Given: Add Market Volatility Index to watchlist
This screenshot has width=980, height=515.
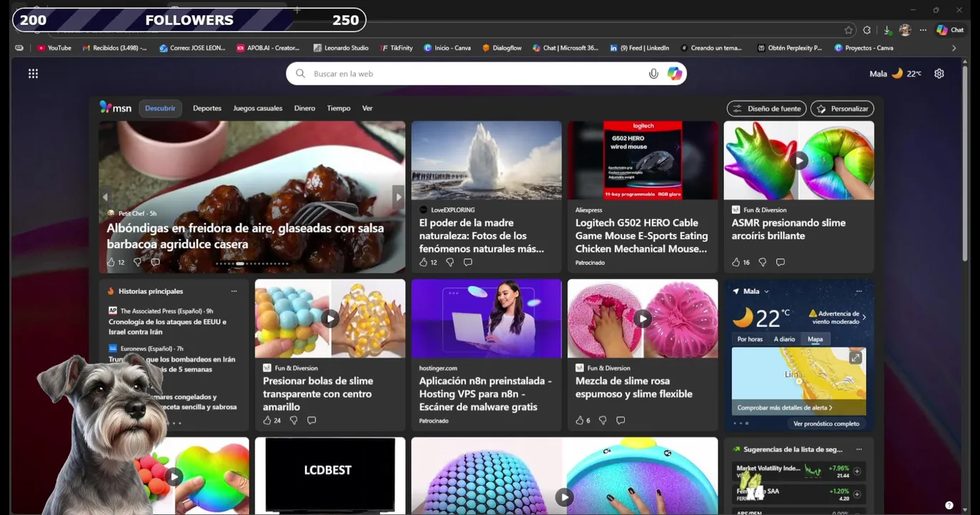Looking at the screenshot, I should click(x=856, y=471).
